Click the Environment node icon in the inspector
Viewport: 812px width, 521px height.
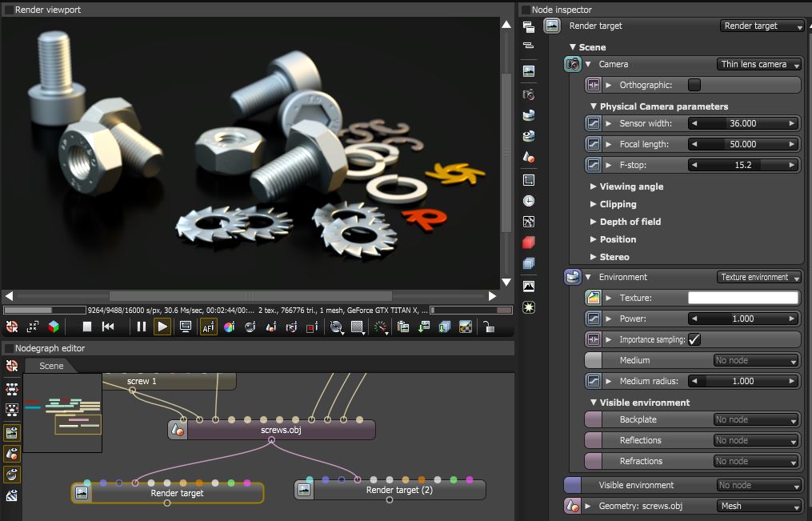(571, 277)
